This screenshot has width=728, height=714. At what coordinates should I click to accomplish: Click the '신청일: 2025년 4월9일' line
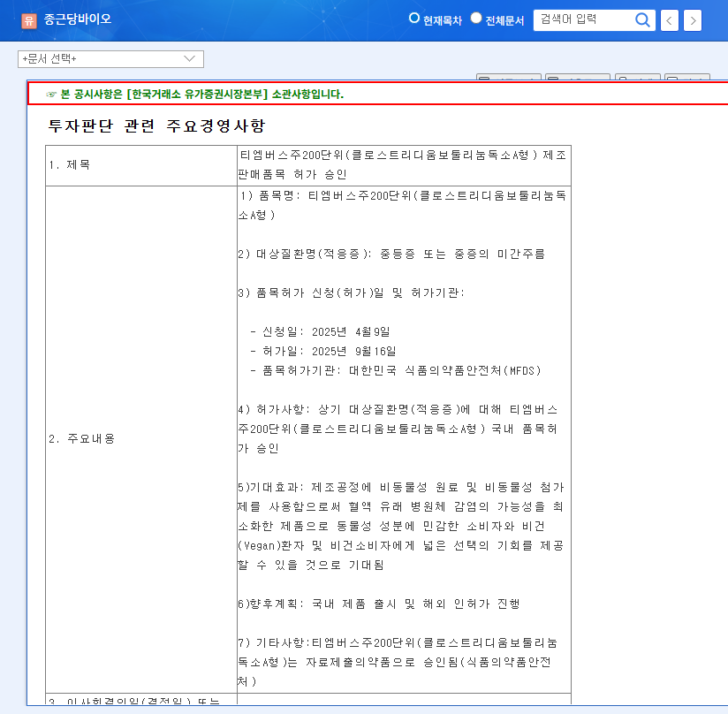coord(320,332)
